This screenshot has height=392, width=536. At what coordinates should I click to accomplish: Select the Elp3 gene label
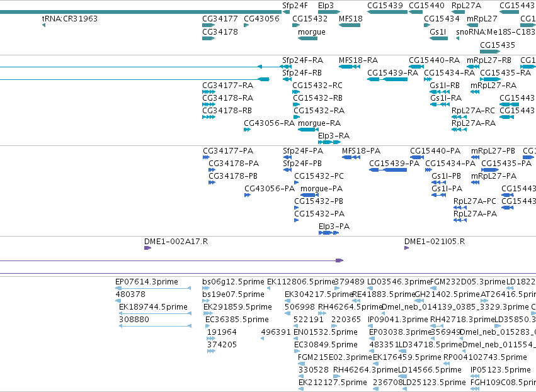pos(326,6)
